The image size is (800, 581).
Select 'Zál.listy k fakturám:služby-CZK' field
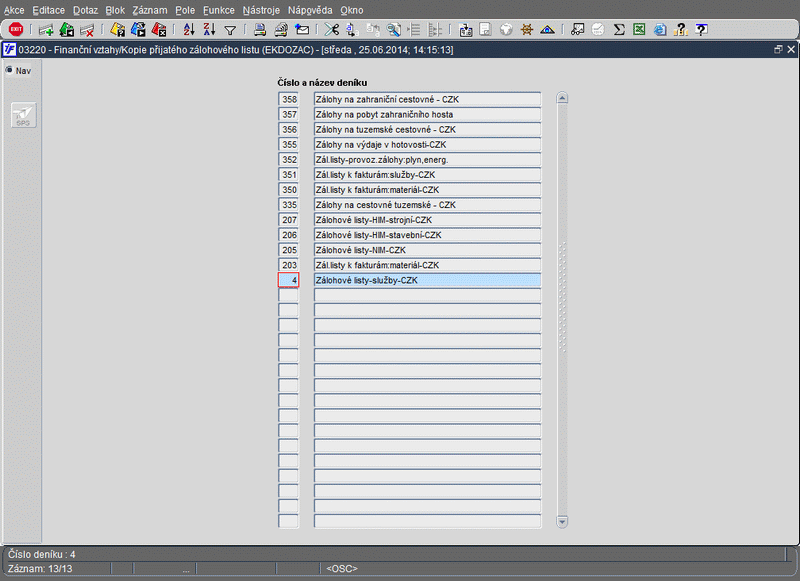point(427,174)
